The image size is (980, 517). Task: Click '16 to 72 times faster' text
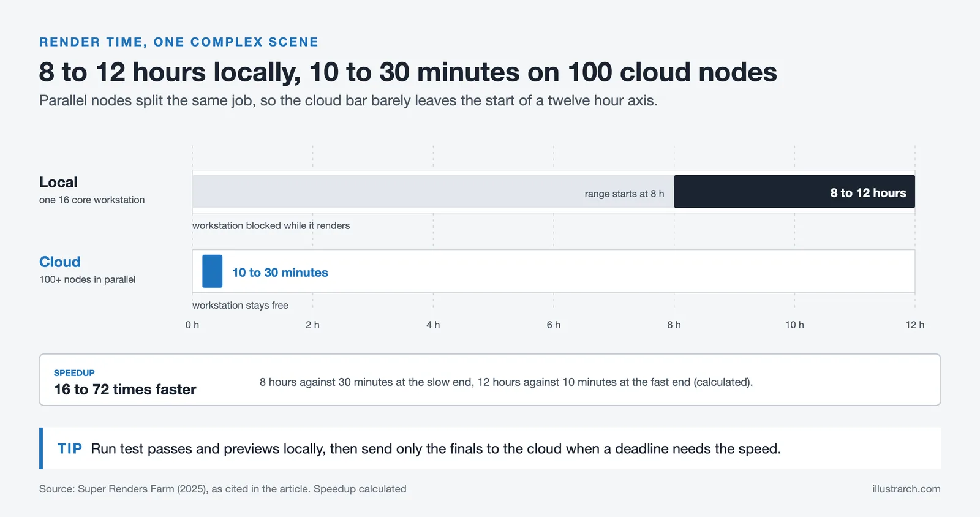coord(125,390)
